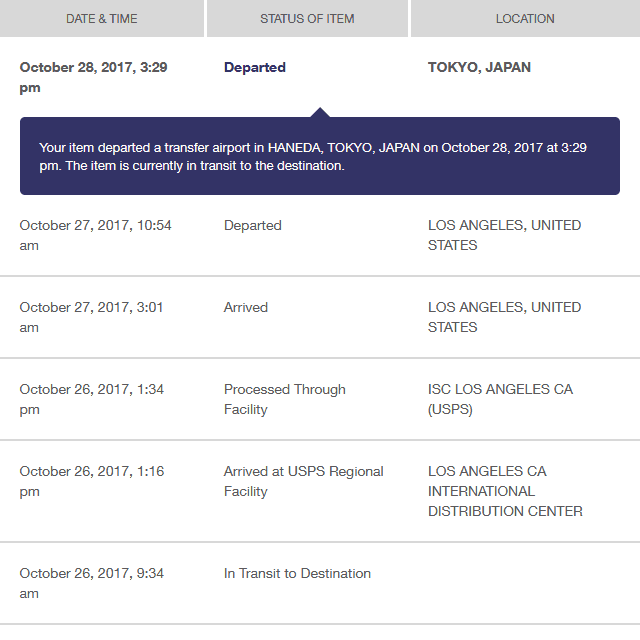The height and width of the screenshot is (640, 640).
Task: Collapse the bold Departed status for October 28
Action: 255,68
